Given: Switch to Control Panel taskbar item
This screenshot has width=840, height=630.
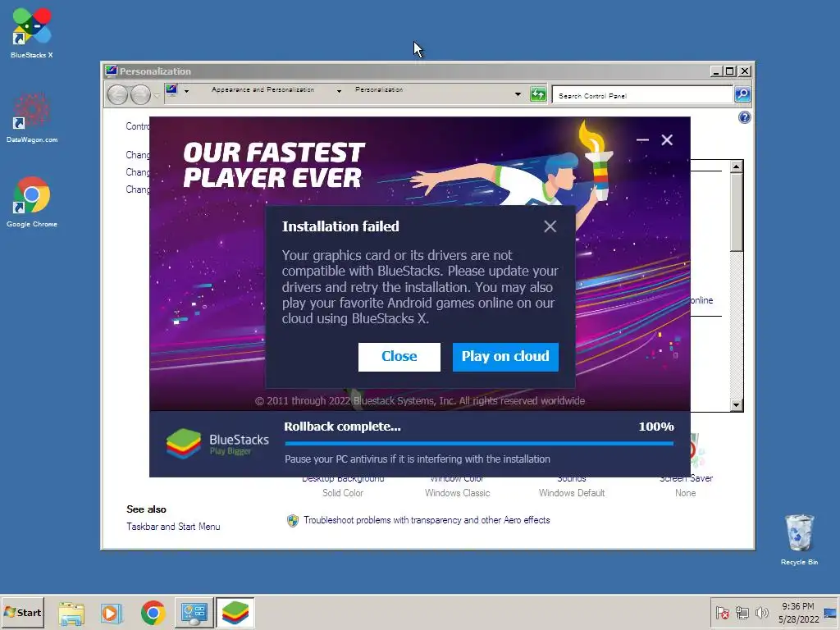Looking at the screenshot, I should tap(194, 613).
